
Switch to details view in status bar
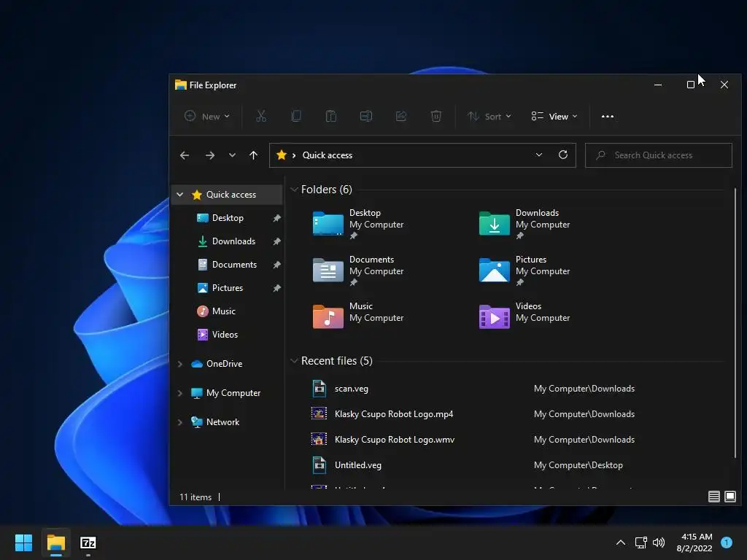(713, 497)
